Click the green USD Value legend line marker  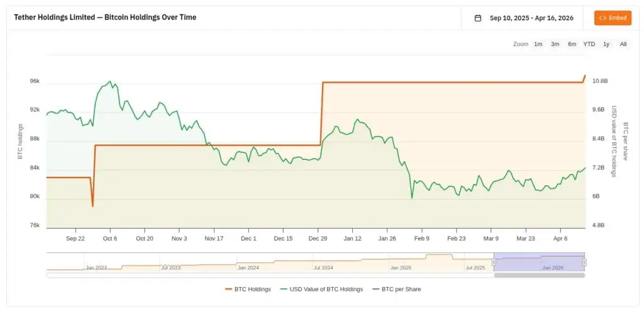(284, 290)
